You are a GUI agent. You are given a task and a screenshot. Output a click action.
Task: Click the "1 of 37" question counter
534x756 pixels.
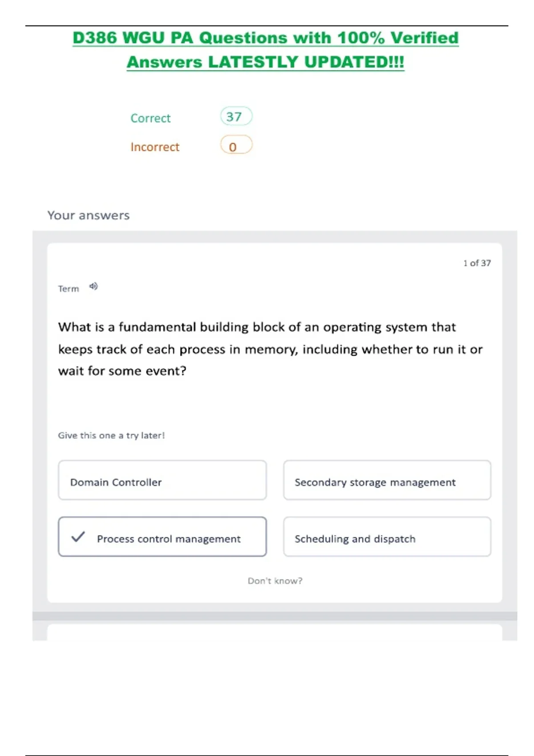[477, 263]
